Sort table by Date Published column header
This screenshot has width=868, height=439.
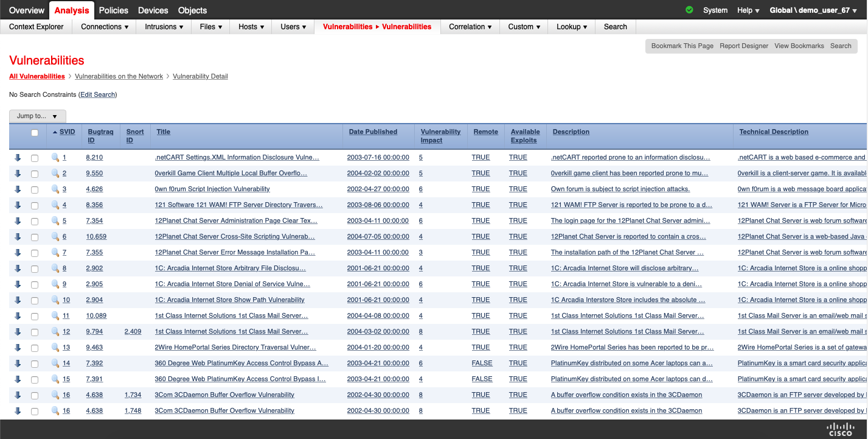pos(373,132)
